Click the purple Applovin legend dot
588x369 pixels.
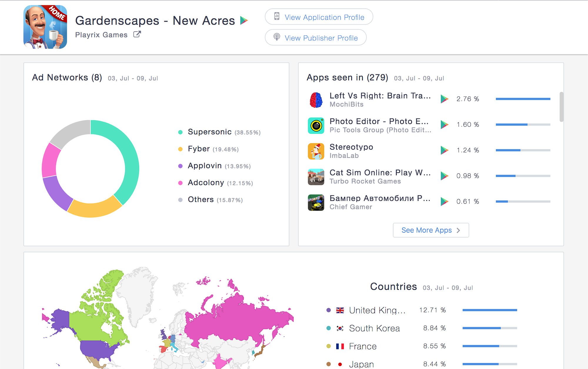[x=181, y=166]
